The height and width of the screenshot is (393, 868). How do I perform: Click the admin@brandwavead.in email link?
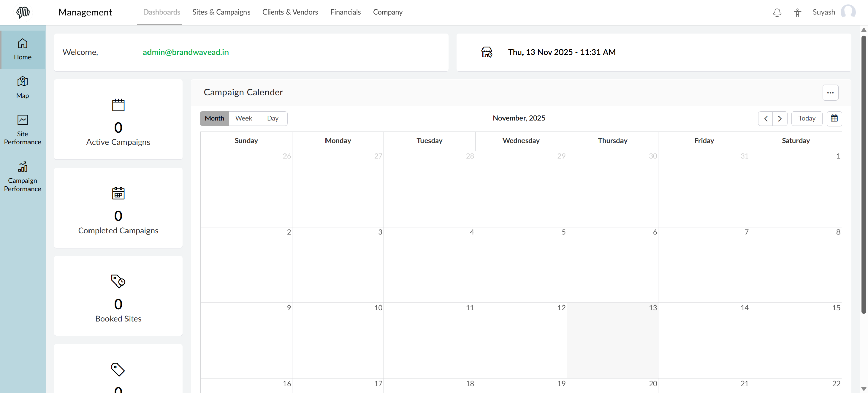(x=185, y=52)
